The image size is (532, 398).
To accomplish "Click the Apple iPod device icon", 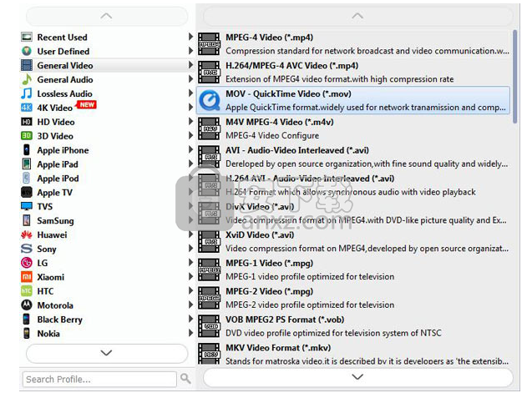I will click(x=27, y=179).
